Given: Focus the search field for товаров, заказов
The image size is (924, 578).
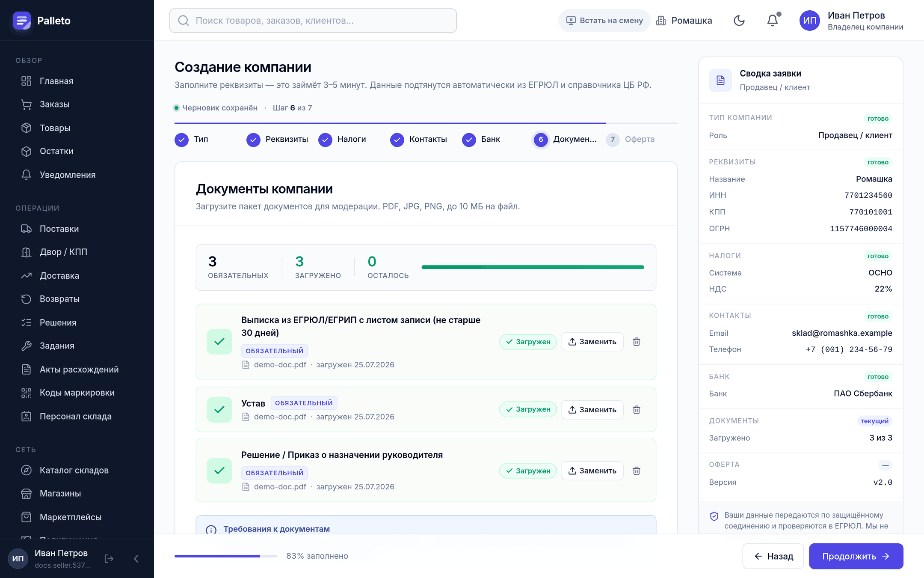Looking at the screenshot, I should (x=313, y=21).
